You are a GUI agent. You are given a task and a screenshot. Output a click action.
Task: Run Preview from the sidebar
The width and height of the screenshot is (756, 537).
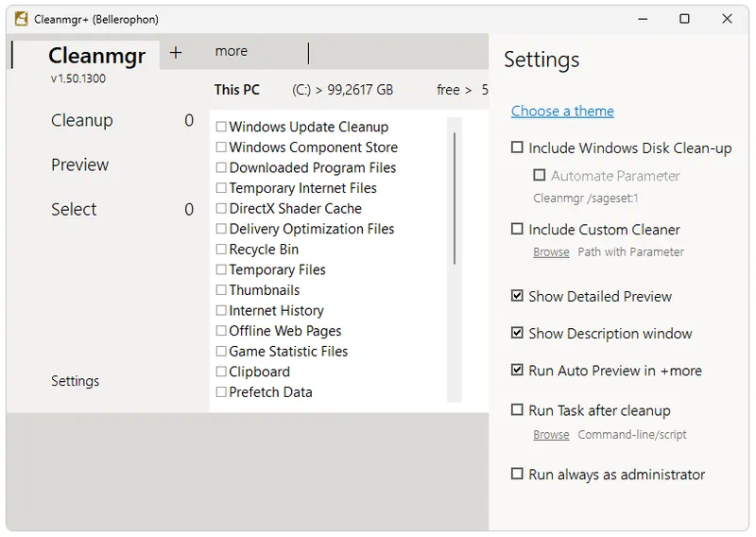[80, 165]
